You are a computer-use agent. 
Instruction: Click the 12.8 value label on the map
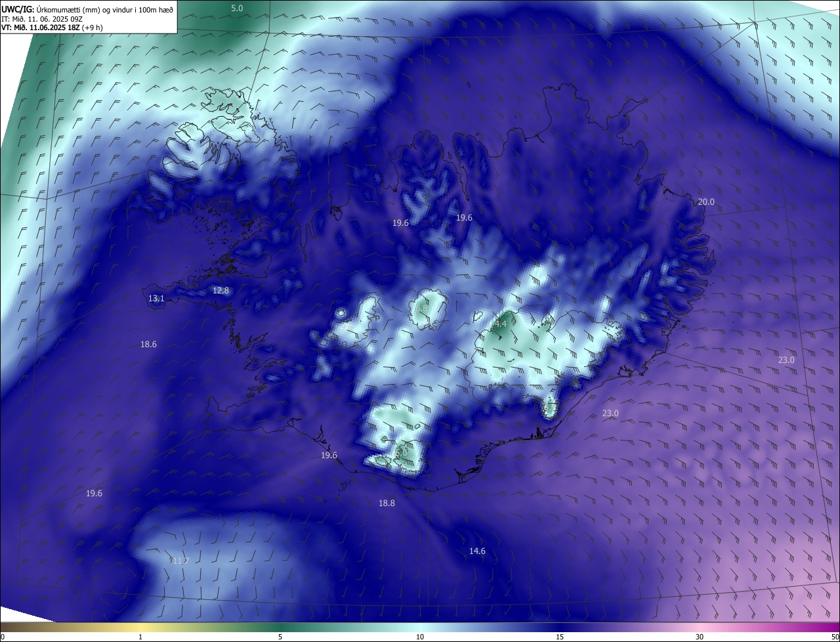(220, 290)
